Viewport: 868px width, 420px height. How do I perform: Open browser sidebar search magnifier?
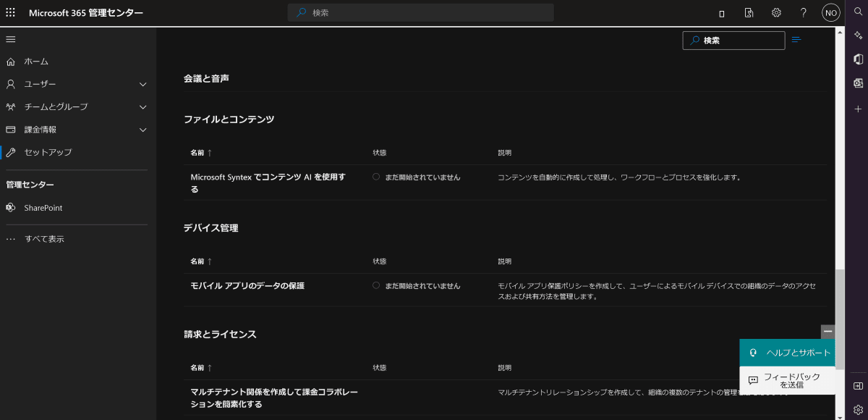(x=858, y=11)
